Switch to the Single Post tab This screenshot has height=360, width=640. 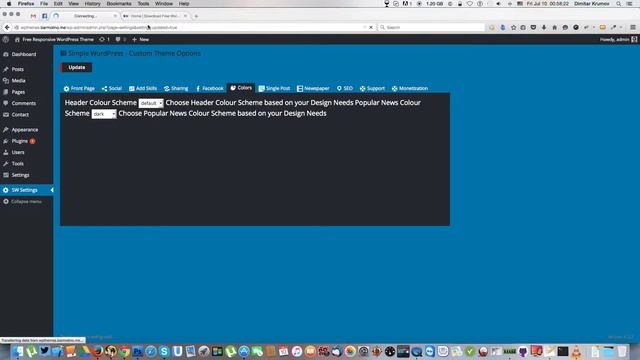(x=274, y=88)
